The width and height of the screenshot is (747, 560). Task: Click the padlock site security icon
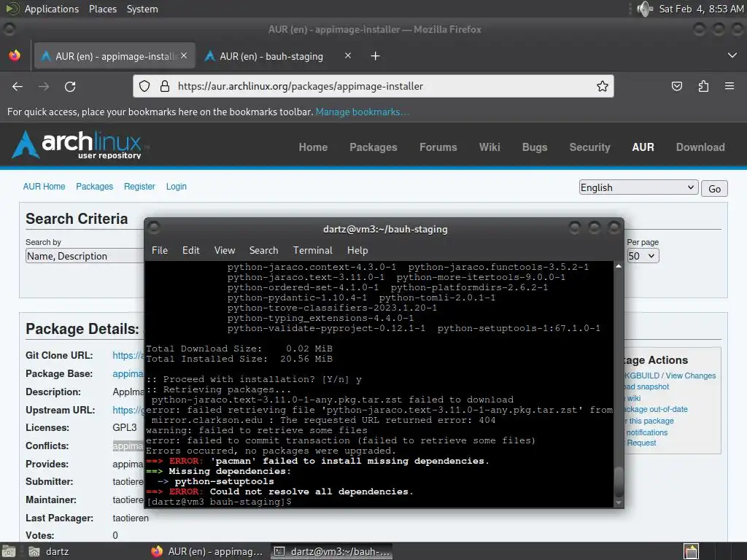click(x=165, y=86)
